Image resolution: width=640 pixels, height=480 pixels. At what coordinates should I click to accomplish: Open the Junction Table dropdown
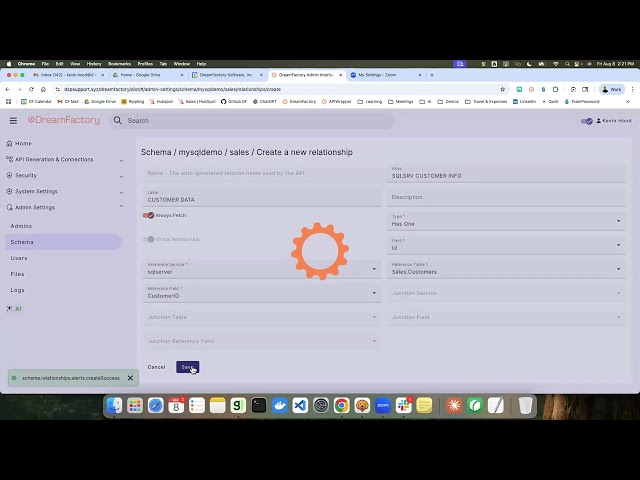[x=262, y=317]
